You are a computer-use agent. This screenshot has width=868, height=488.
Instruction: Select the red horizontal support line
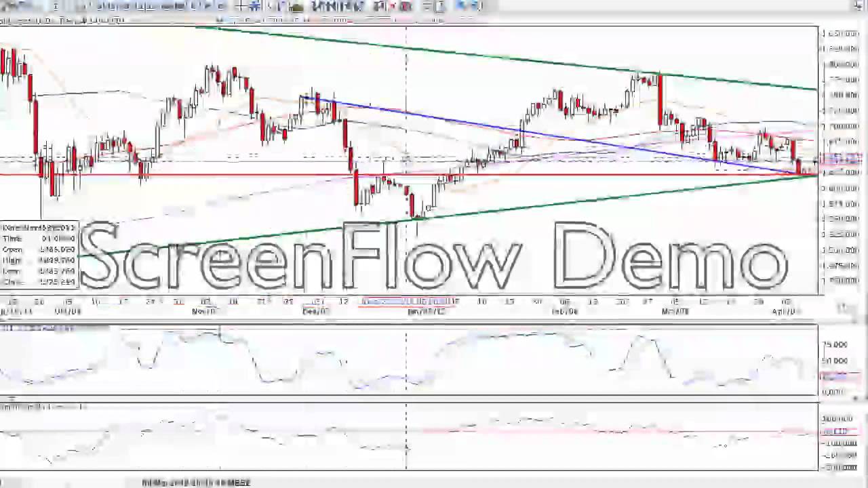(409, 175)
